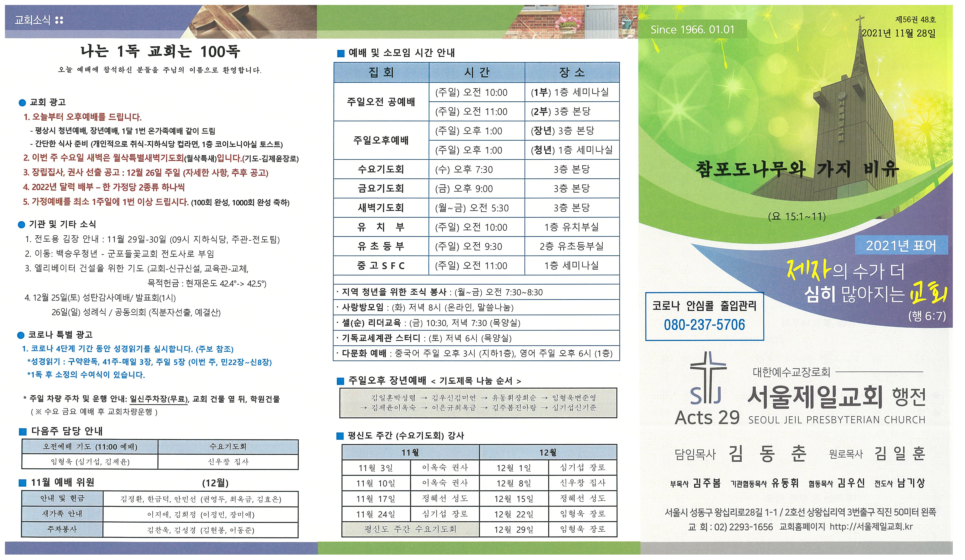965x560 pixels.
Task: Select the heading '나는 1독 교회는 100독'
Action: [161, 51]
